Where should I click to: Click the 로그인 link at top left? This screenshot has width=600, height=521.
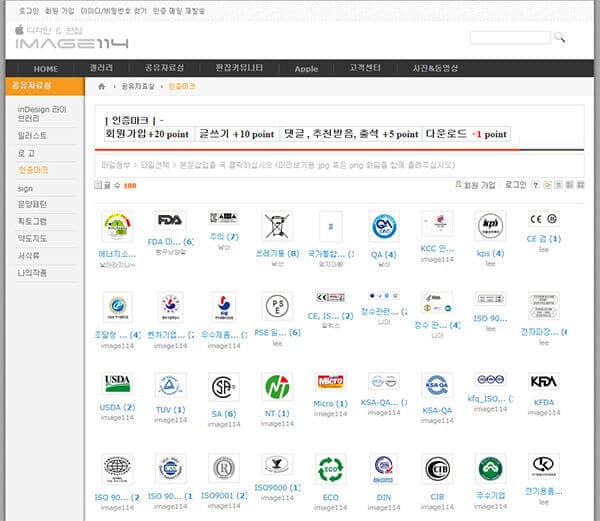[29, 11]
